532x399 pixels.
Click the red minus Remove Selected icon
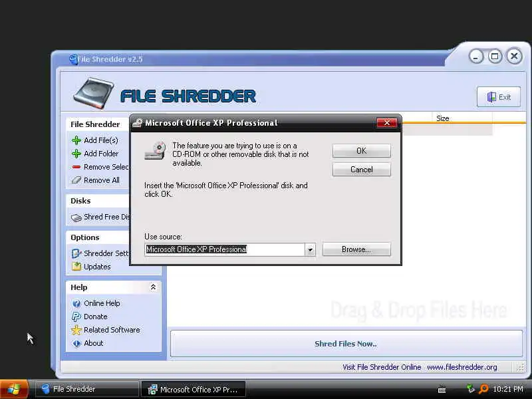tap(76, 167)
